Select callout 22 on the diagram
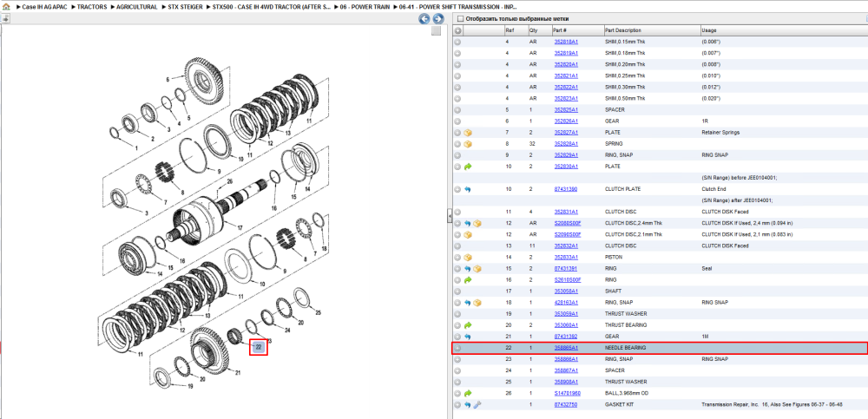The height and width of the screenshot is (419, 868). point(259,346)
